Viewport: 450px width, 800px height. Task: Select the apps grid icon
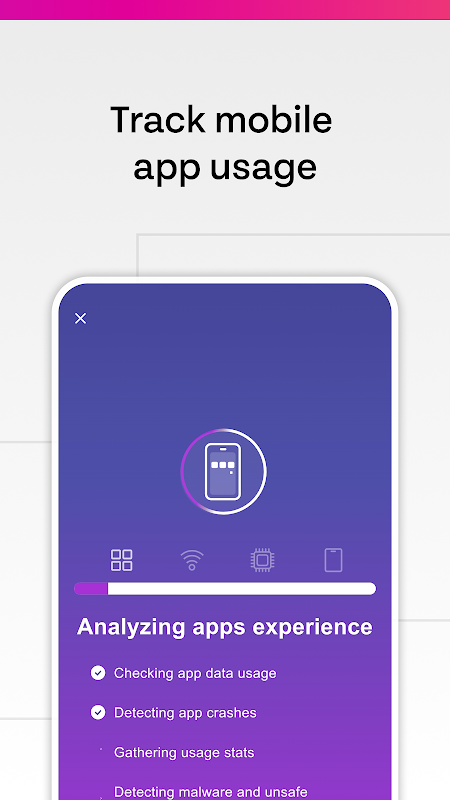(121, 560)
